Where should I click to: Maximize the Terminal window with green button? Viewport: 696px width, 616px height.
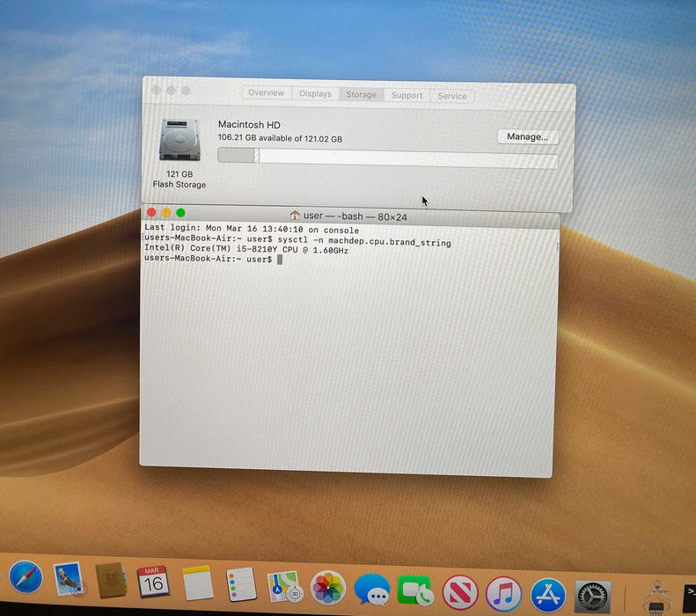click(x=180, y=213)
